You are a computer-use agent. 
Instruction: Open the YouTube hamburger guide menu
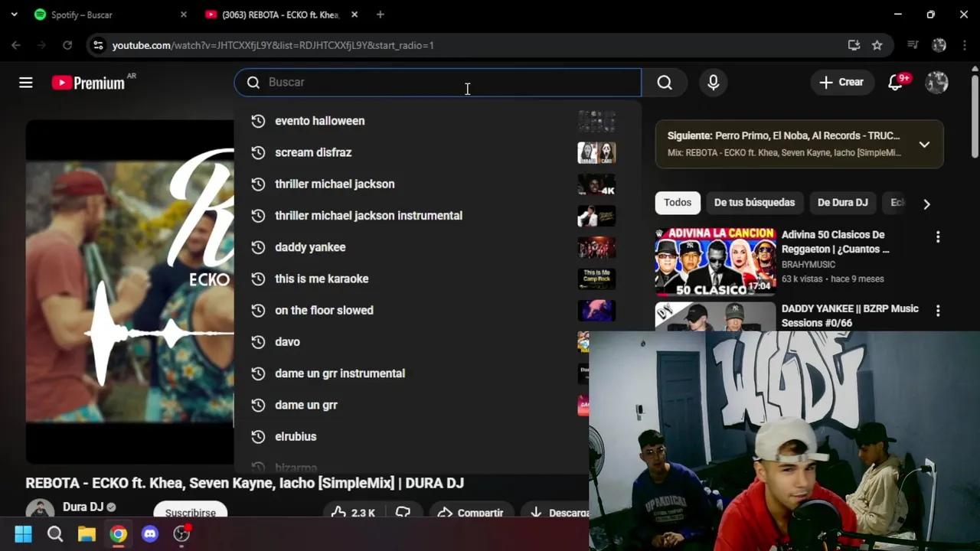(26, 83)
